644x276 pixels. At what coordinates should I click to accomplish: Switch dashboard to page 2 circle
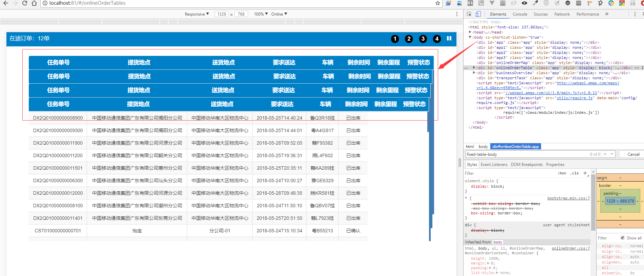[409, 39]
